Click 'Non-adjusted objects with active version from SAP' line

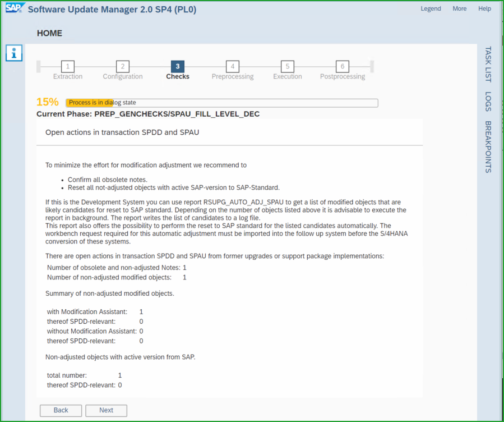(120, 357)
